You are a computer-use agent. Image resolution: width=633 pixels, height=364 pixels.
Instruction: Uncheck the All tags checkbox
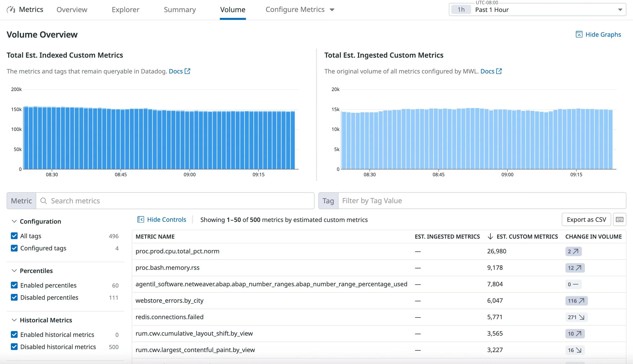tap(14, 236)
